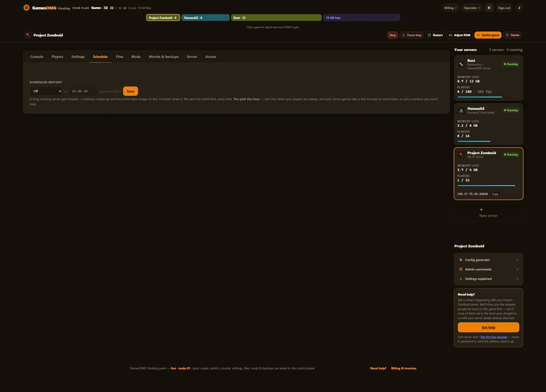The width and height of the screenshot is (546, 392).
Task: Open the Worlds & backups tab
Action: tap(164, 57)
